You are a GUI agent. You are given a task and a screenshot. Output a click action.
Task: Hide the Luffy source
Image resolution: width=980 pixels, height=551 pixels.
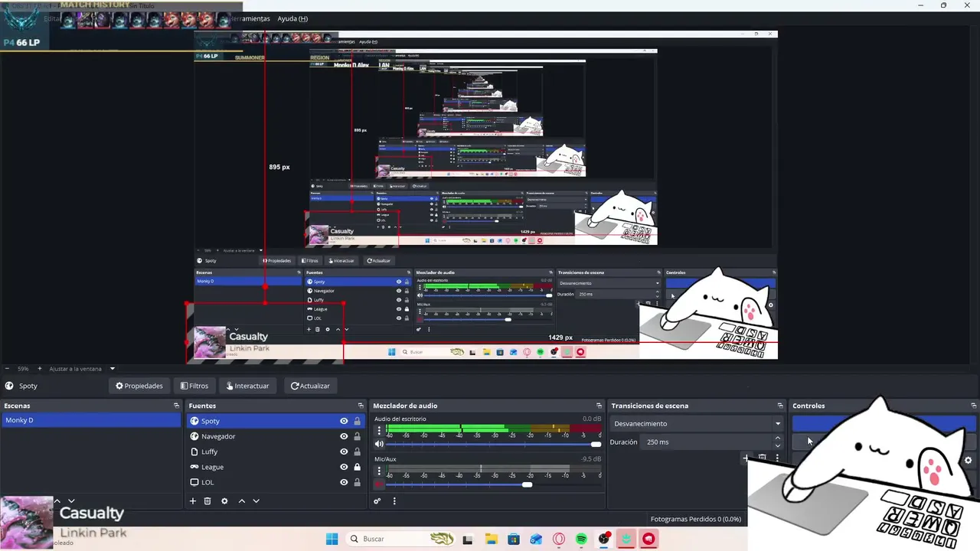(x=344, y=452)
